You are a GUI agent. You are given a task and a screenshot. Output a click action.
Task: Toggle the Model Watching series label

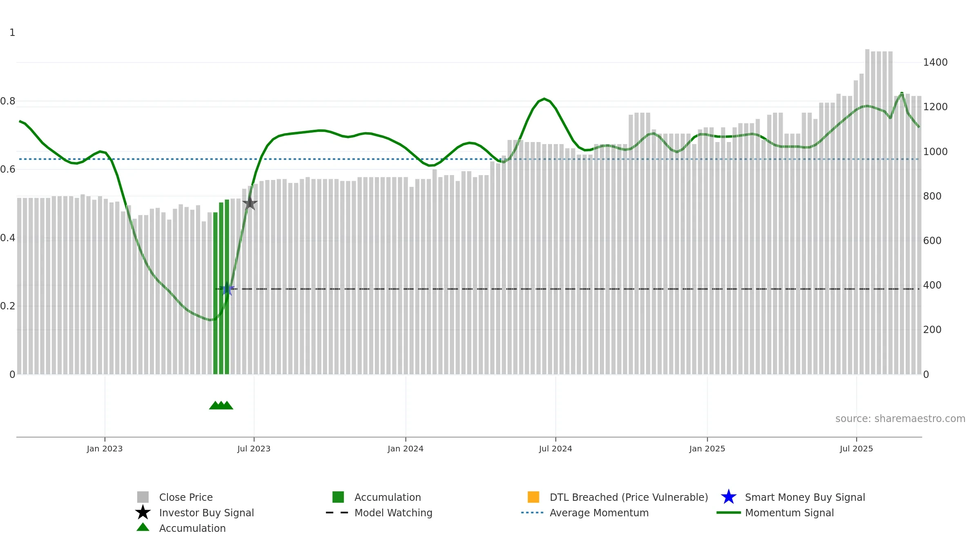393,513
